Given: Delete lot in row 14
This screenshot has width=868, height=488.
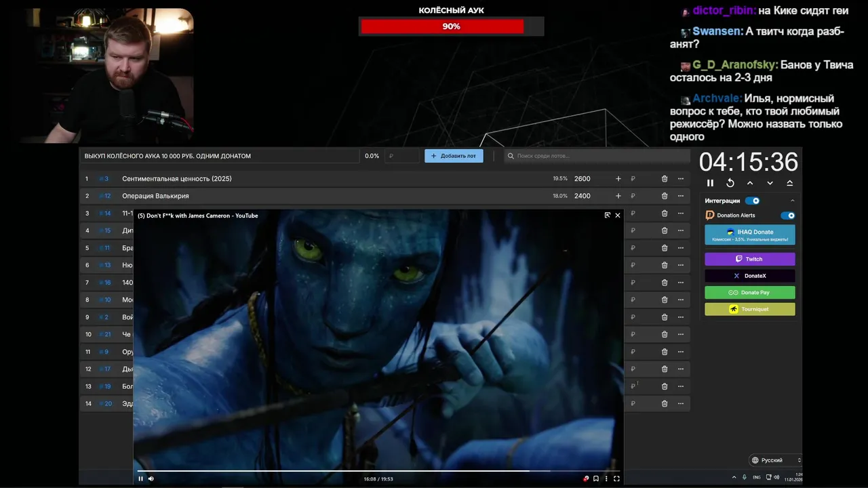Looking at the screenshot, I should [x=665, y=403].
